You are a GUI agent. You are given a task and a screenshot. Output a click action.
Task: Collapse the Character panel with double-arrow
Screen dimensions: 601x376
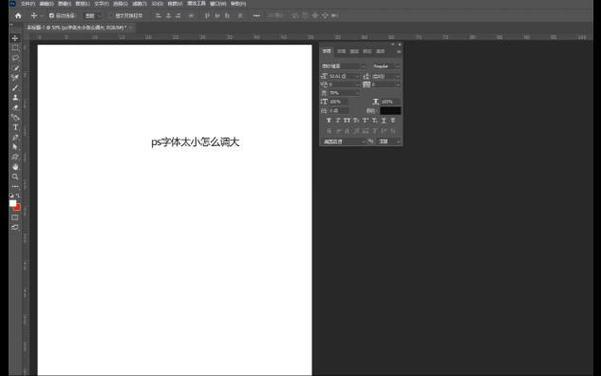[x=392, y=44]
